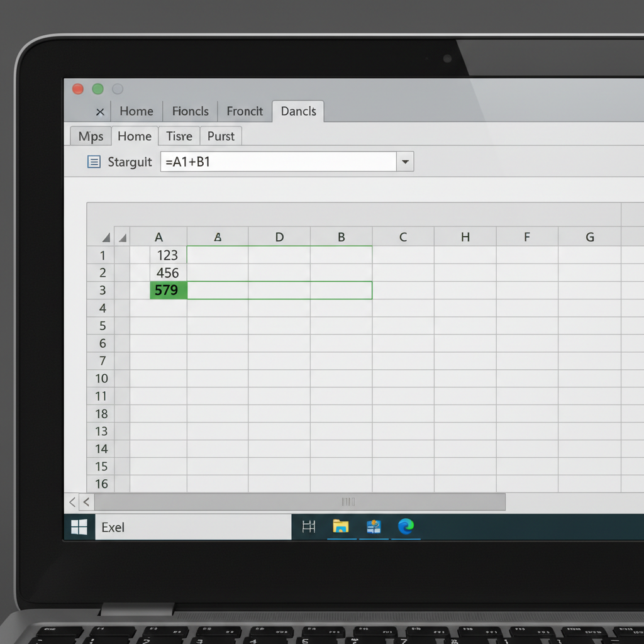The height and width of the screenshot is (644, 644).
Task: Open the formula bar dropdown arrow
Action: (x=405, y=162)
